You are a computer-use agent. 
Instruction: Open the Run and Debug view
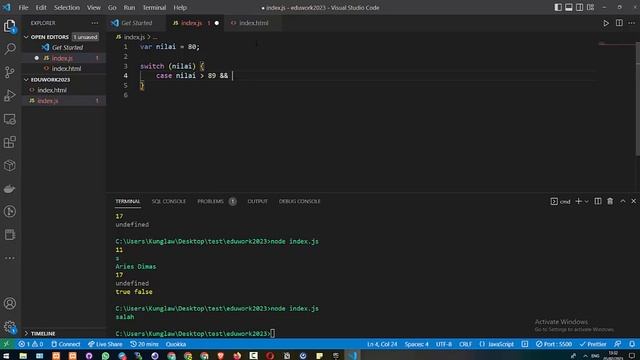point(10,96)
